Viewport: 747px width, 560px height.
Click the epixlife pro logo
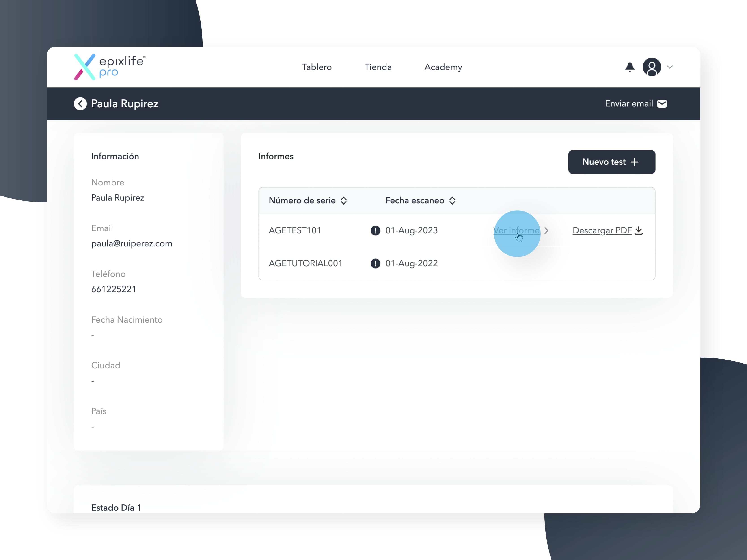[x=110, y=67]
